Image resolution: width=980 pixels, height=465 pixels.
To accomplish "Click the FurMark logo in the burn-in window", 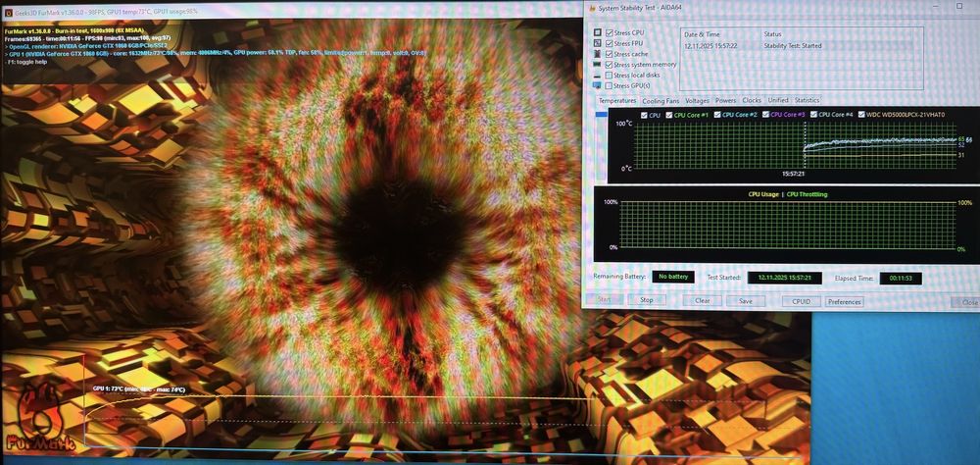I will 39,418.
